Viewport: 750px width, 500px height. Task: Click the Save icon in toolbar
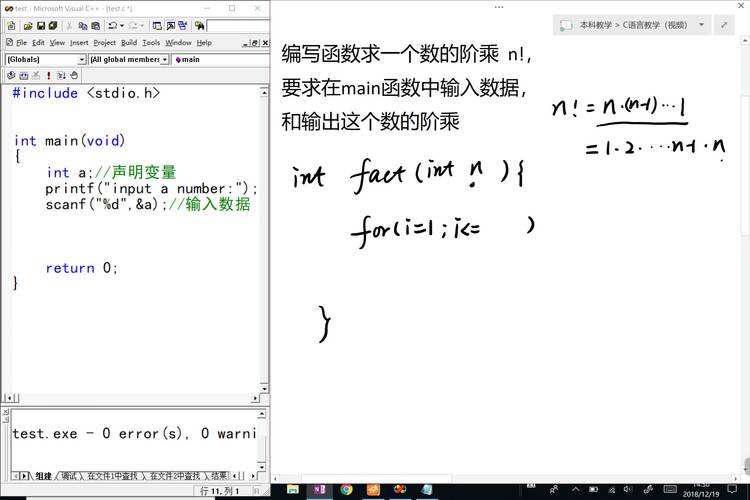(x=41, y=25)
